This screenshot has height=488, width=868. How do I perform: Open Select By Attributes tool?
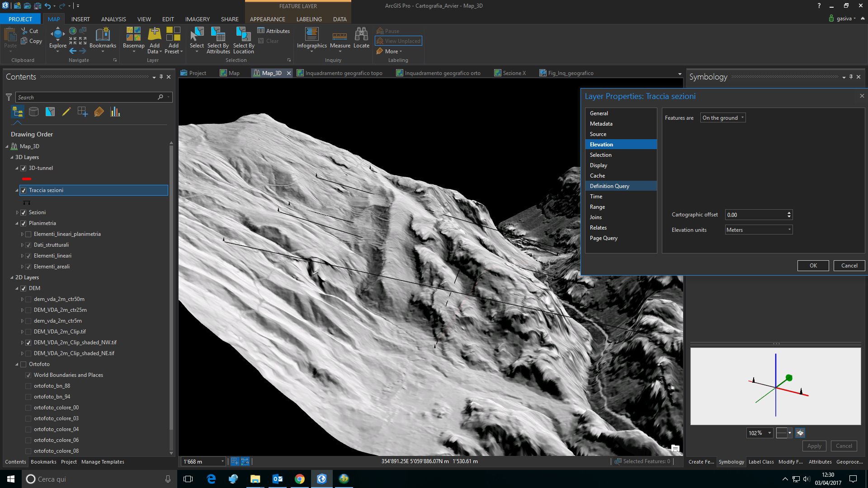[x=218, y=40]
